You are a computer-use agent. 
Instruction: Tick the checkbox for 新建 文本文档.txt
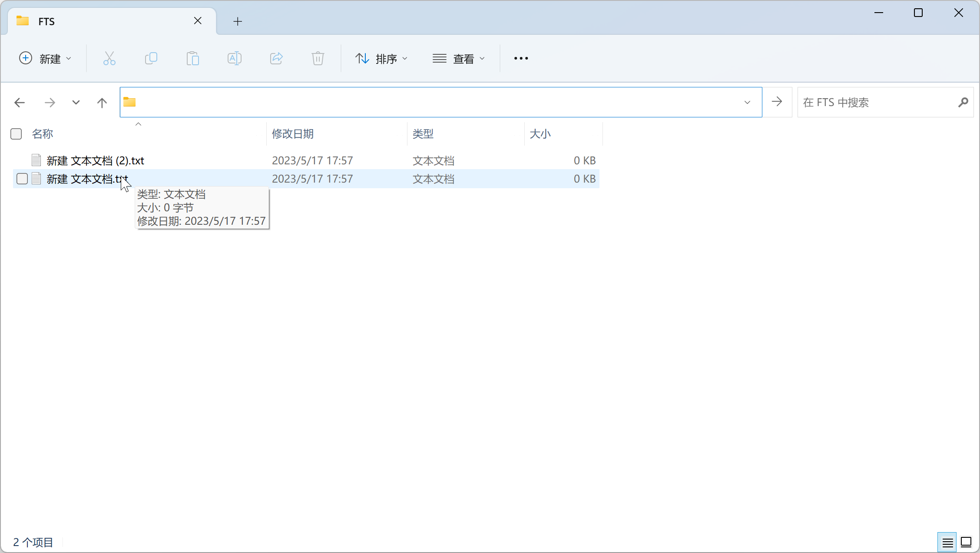[x=22, y=179]
